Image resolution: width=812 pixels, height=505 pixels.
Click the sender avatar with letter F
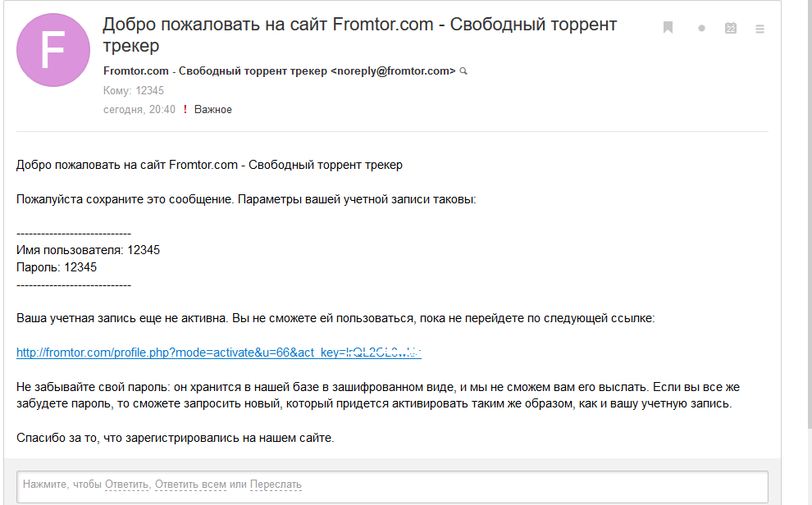coord(52,50)
